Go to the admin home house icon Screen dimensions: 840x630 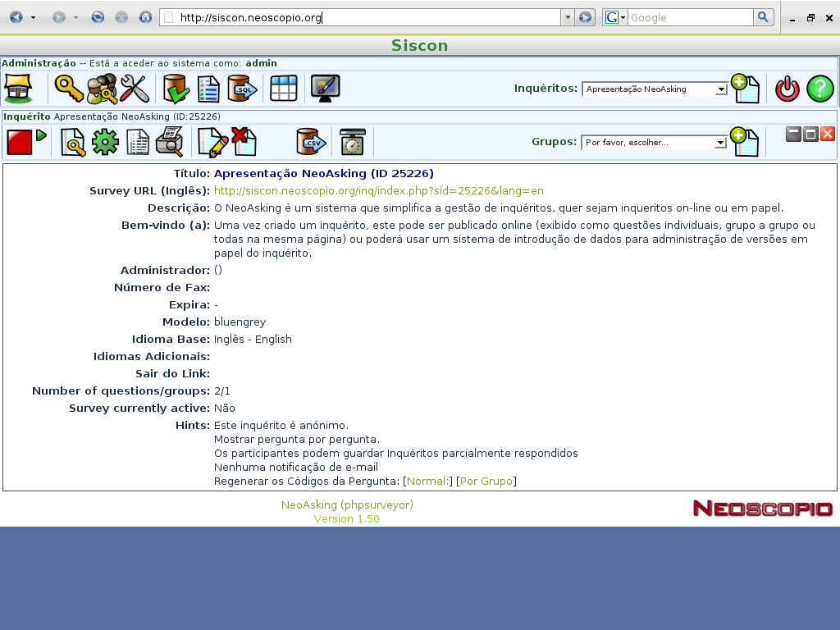click(x=18, y=89)
